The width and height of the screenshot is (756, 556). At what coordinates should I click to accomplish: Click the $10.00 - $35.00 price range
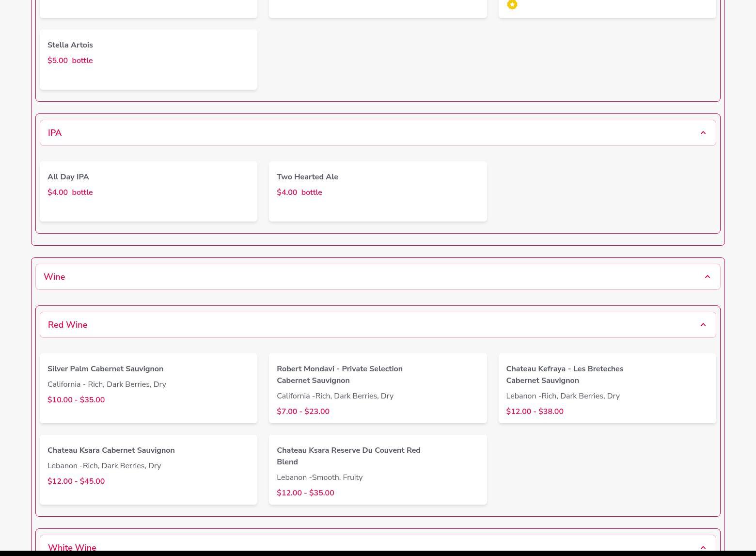[76, 400]
